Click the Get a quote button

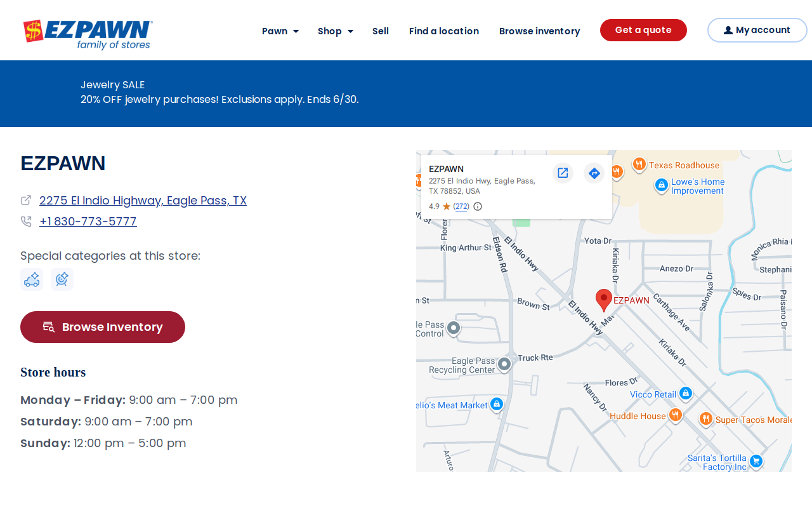click(643, 30)
